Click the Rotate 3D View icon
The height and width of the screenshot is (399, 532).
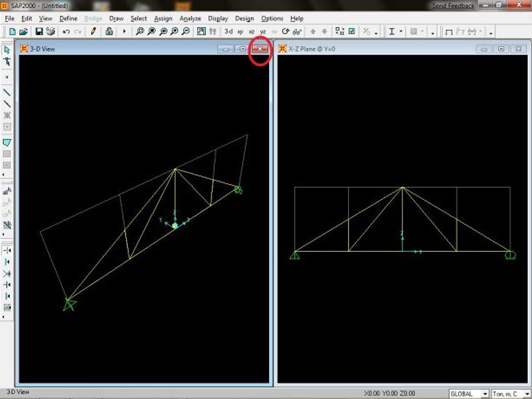[286, 31]
